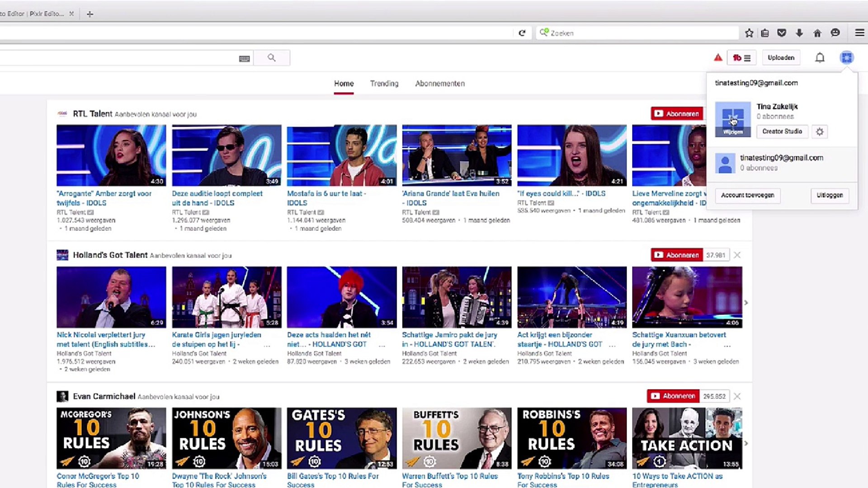Open the Firefox downloads arrow icon
The width and height of the screenshot is (868, 488).
(799, 33)
